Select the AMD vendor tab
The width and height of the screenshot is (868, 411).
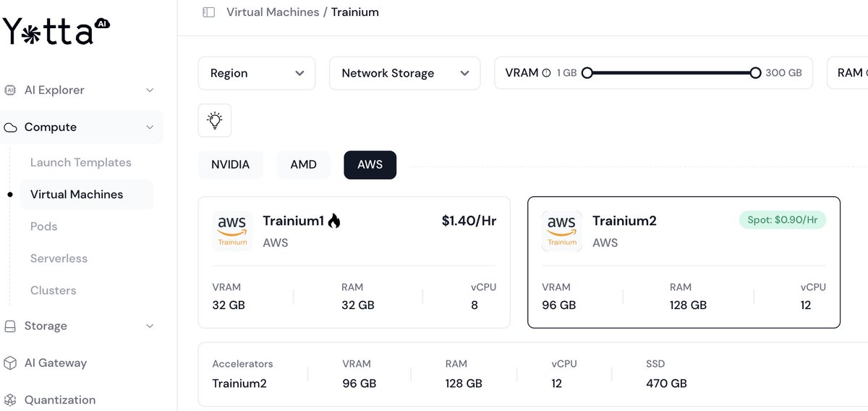click(x=303, y=165)
